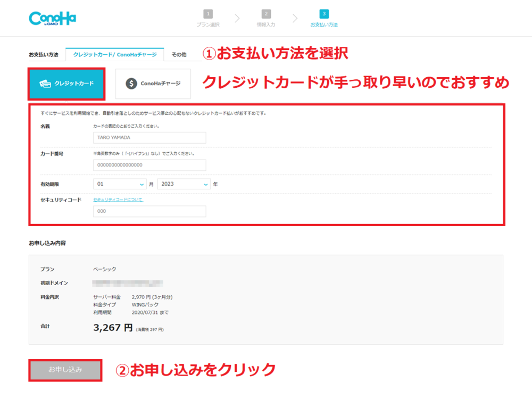Viewport: 532px width, 399px height.
Task: Click the fee type value WINGパック
Action: [x=145, y=305]
